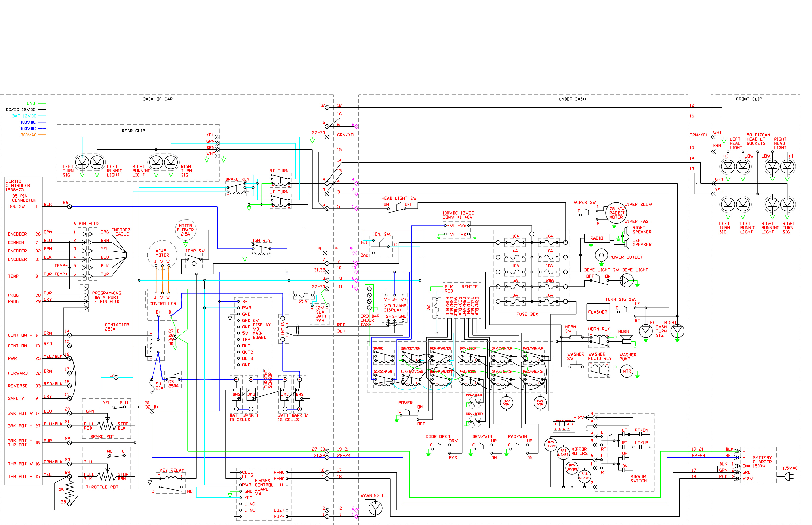Click the MTR washer pump circle
This screenshot has width=812, height=525.
point(627,371)
